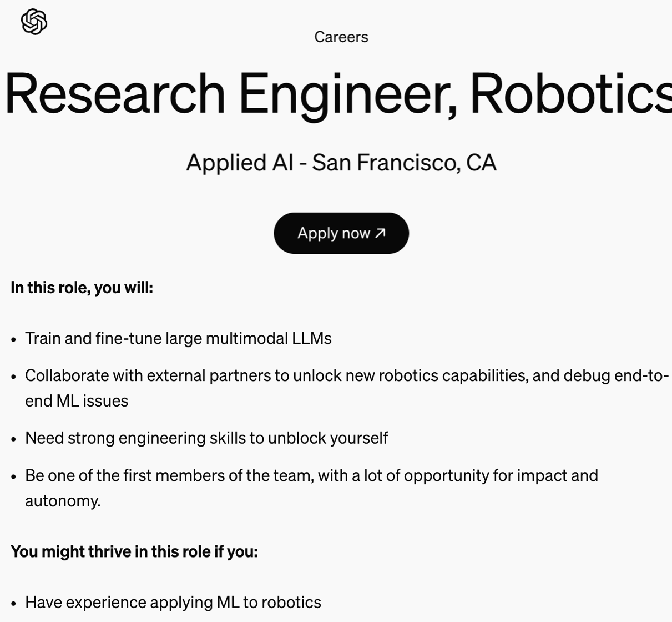Click "You might thrive in this role" heading
Viewport: 672px width, 622px height.
(134, 551)
